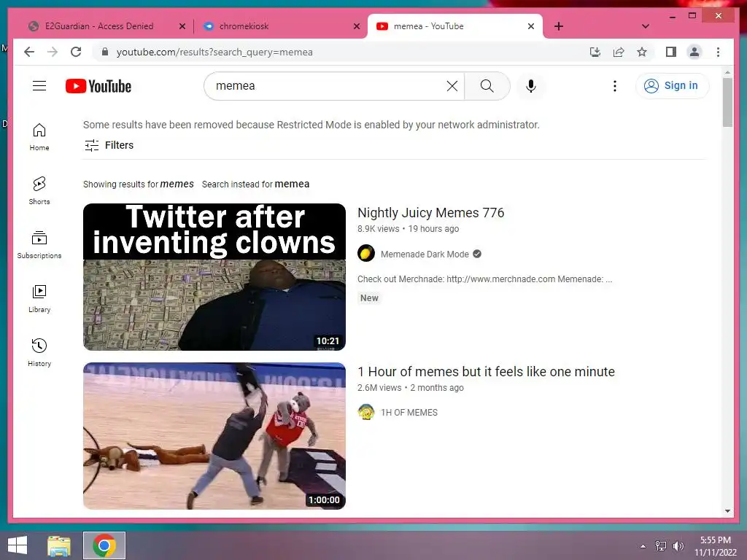Image resolution: width=747 pixels, height=560 pixels.
Task: Open the Chrome profile avatar icon
Action: tap(694, 52)
